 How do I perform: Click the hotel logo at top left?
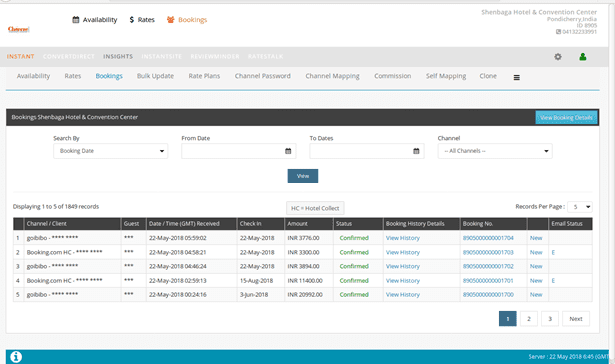click(x=18, y=29)
